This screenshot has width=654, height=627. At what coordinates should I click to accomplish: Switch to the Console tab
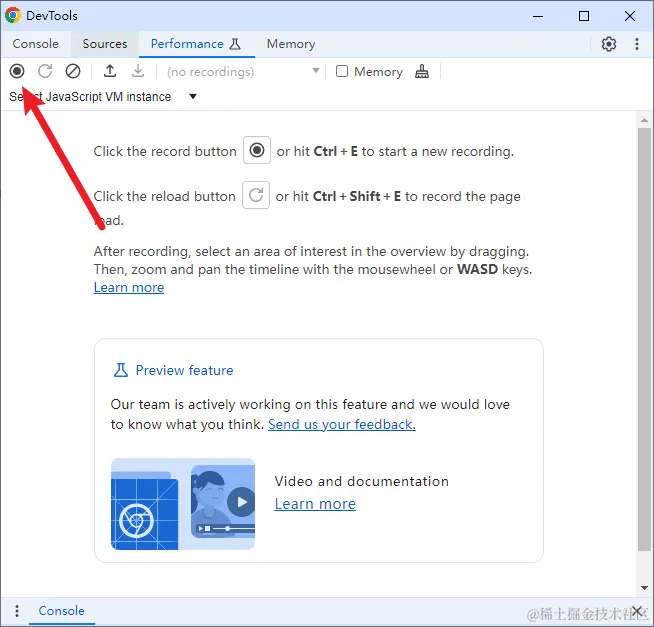(x=35, y=44)
